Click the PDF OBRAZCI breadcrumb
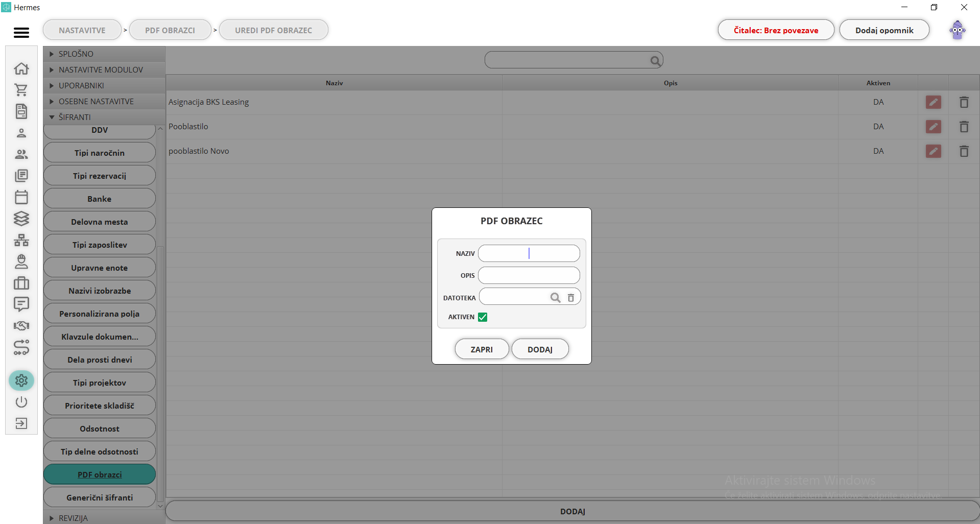 [x=170, y=30]
